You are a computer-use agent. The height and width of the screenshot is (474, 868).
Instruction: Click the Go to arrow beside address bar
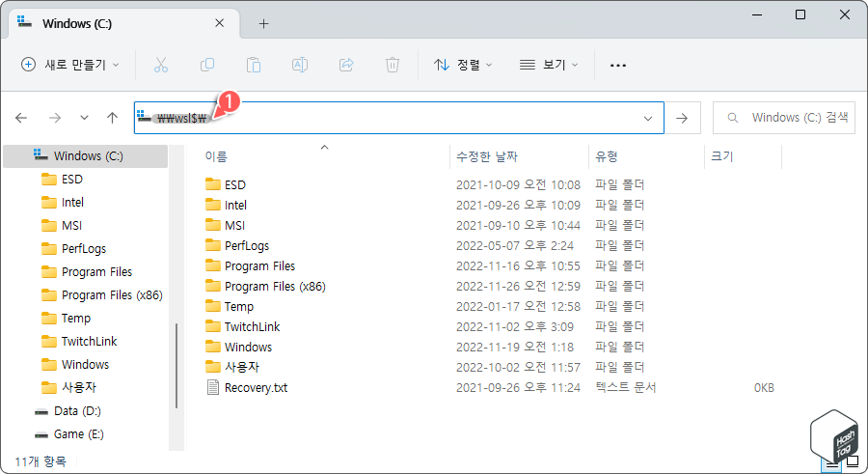pyautogui.click(x=682, y=118)
